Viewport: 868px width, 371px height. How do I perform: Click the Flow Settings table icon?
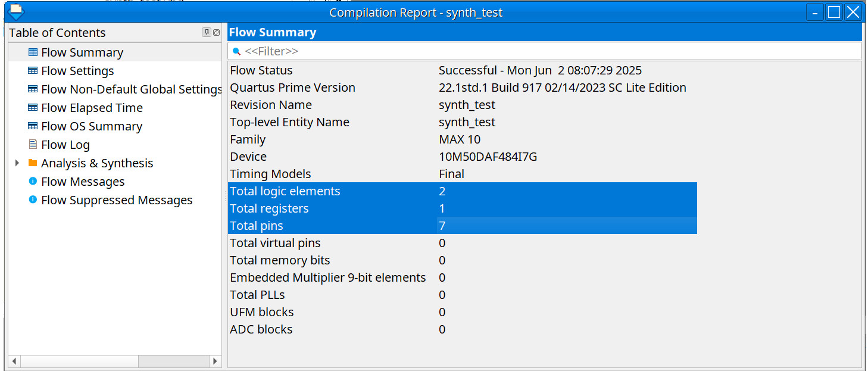[33, 71]
